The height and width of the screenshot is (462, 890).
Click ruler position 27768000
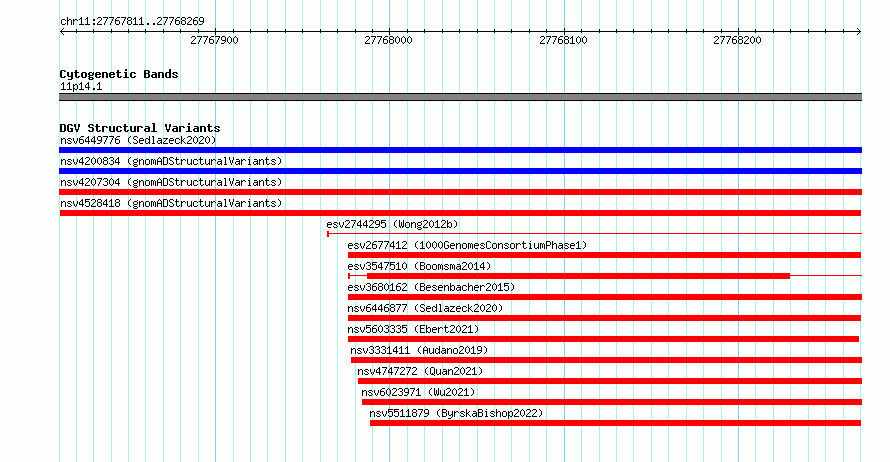coord(389,40)
